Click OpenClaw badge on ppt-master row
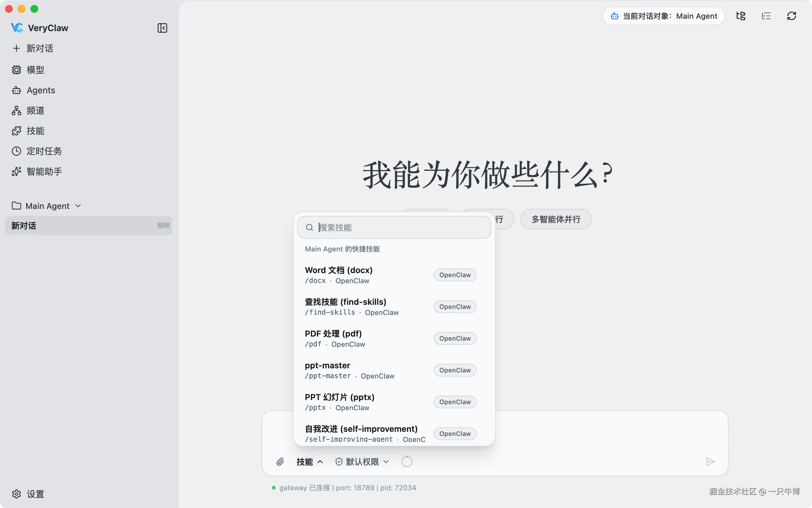Image resolution: width=812 pixels, height=508 pixels. pyautogui.click(x=455, y=370)
